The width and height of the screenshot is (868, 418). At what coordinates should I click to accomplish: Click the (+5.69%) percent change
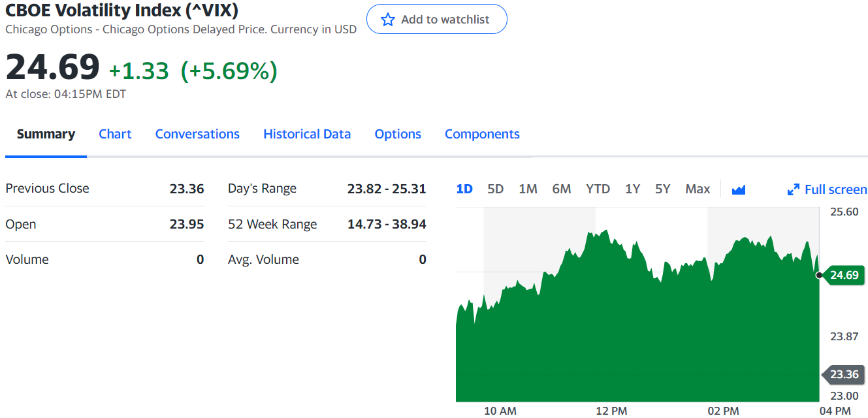[x=229, y=71]
